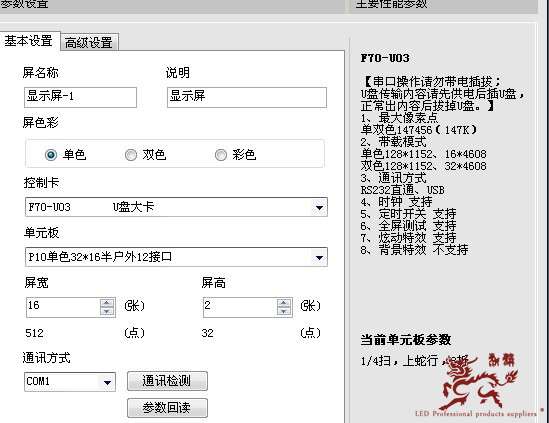Click the 全屏测试 支持 line
The height and width of the screenshot is (423, 549).
(408, 226)
